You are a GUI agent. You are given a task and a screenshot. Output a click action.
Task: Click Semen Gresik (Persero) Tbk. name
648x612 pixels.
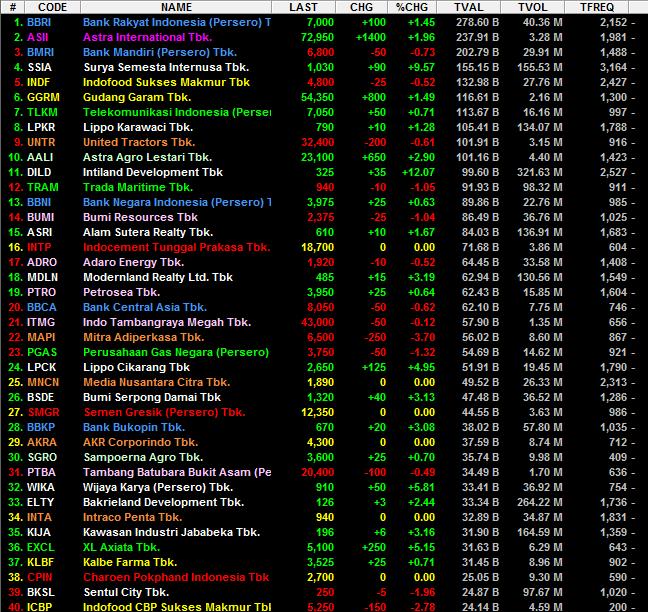click(x=164, y=412)
